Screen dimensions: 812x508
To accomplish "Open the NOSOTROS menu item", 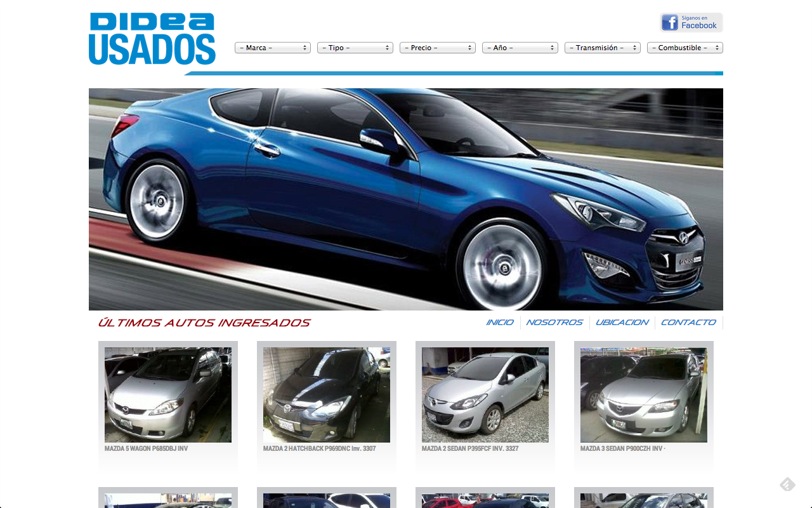I will [x=554, y=323].
